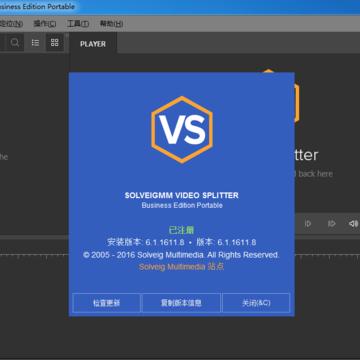Open the Solveig Multimedia 站点 link

pyautogui.click(x=182, y=267)
